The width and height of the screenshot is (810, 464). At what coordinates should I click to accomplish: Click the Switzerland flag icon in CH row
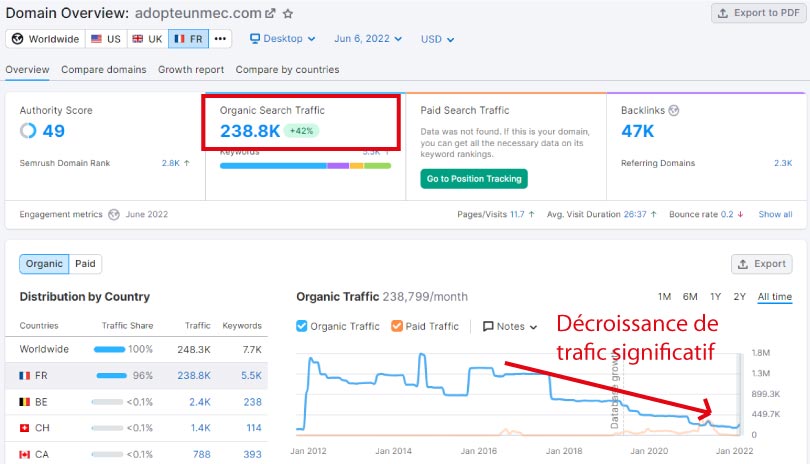pyautogui.click(x=24, y=428)
